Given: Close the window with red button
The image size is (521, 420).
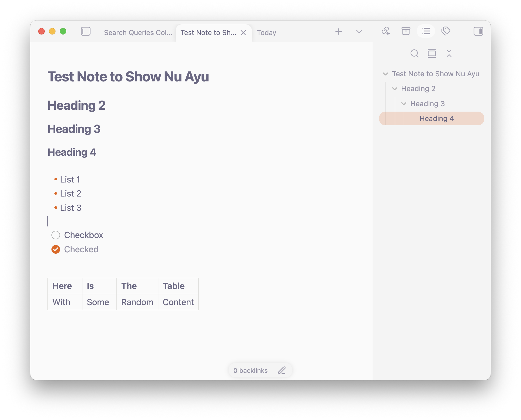Looking at the screenshot, I should (x=41, y=31).
